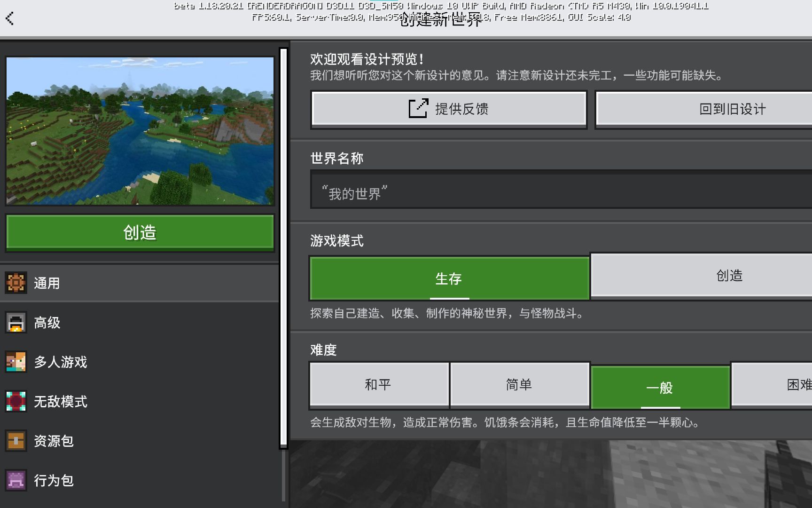Open the 高级 settings tab
812x508 pixels.
(x=140, y=322)
